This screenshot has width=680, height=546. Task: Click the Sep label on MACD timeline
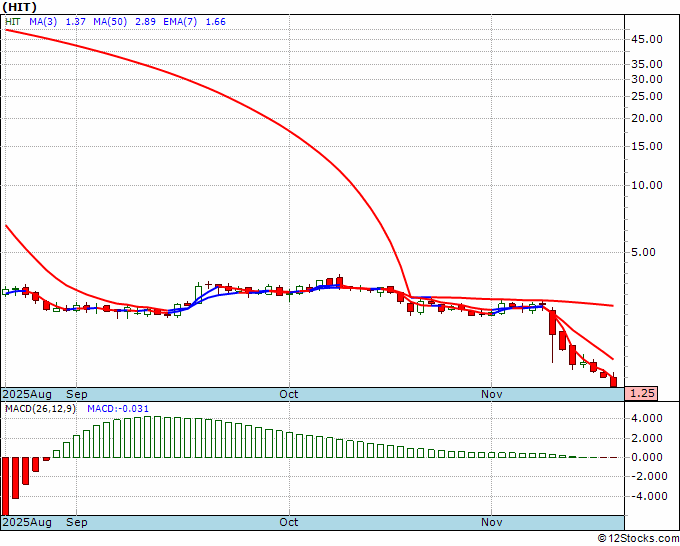77,522
